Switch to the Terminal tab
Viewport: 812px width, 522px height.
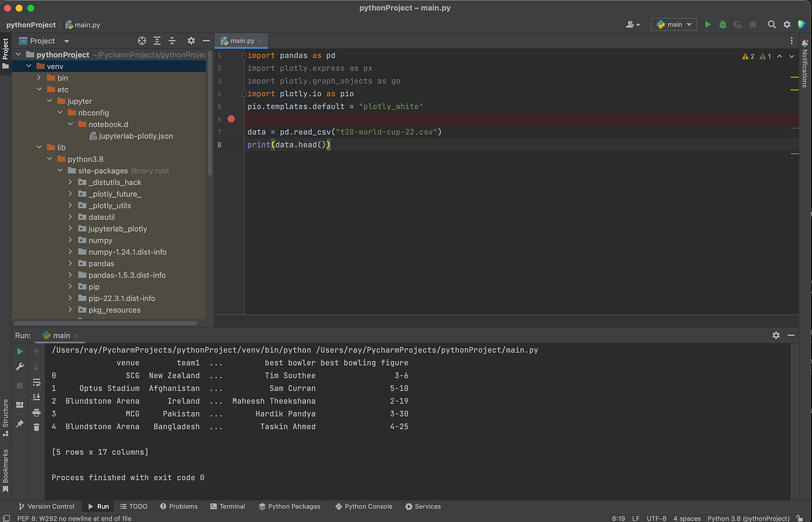point(227,506)
